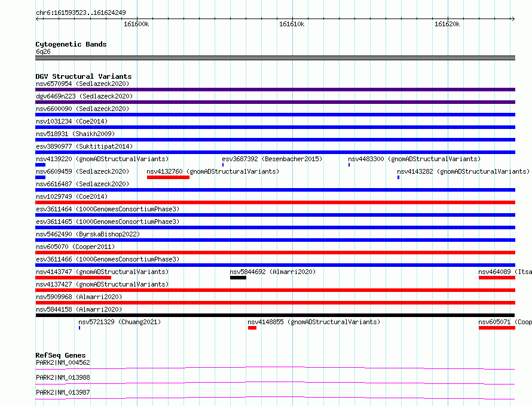Viewport: 532px width, 406px height.
Task: Open esv3687392 (Besenbacher2015) variant link
Action: point(272,159)
